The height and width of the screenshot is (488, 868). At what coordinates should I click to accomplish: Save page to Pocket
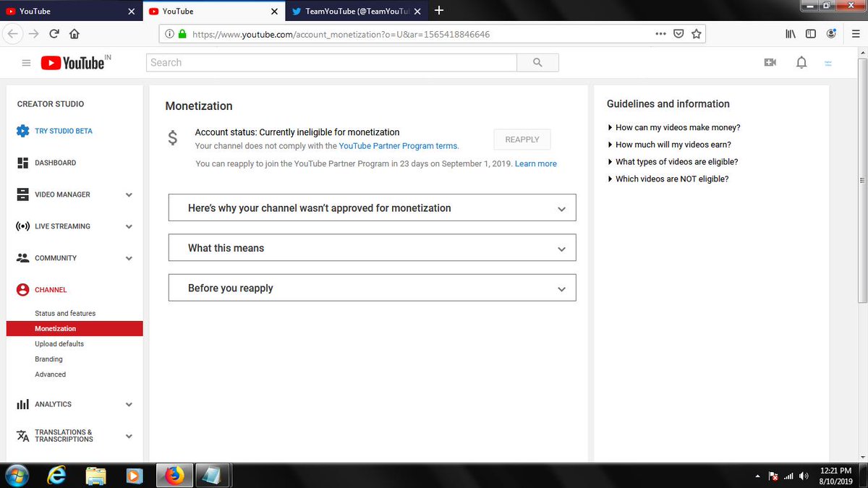point(678,34)
